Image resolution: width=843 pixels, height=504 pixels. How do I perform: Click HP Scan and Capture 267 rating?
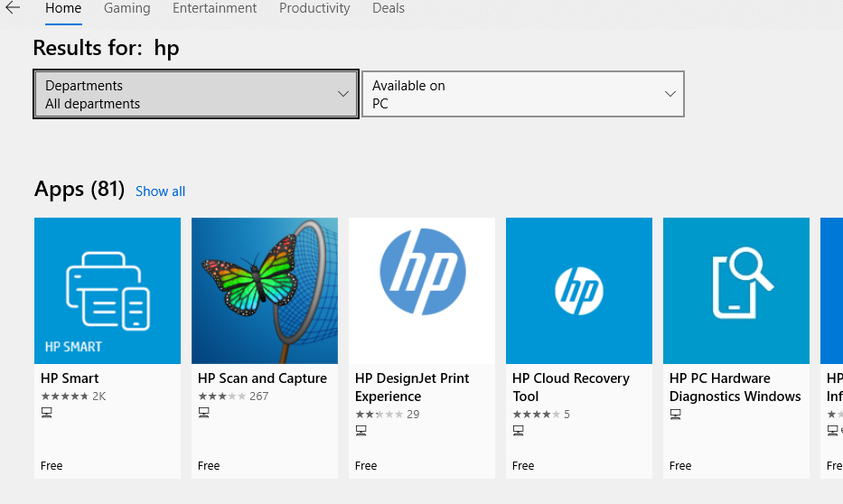tap(233, 397)
